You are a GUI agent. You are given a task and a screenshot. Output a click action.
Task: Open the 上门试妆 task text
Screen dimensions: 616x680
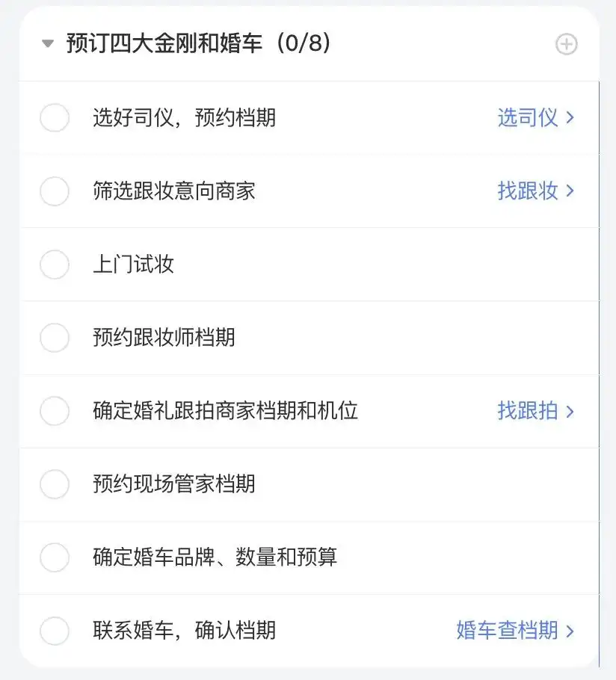point(134,264)
